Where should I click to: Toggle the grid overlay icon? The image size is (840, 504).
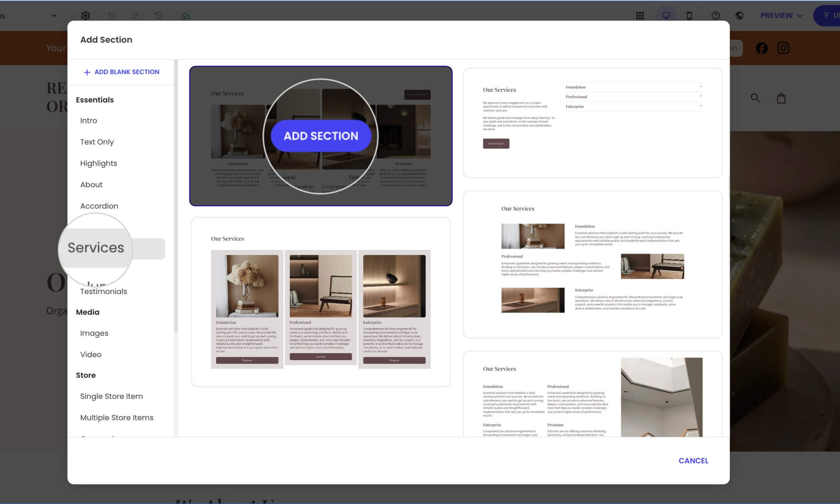[640, 16]
